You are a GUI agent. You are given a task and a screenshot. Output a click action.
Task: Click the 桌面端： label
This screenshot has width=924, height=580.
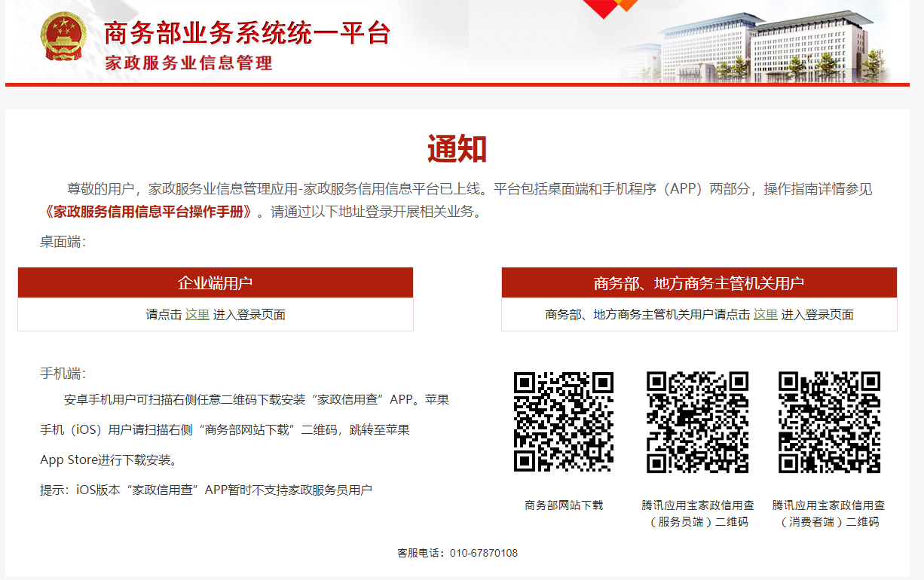(63, 242)
